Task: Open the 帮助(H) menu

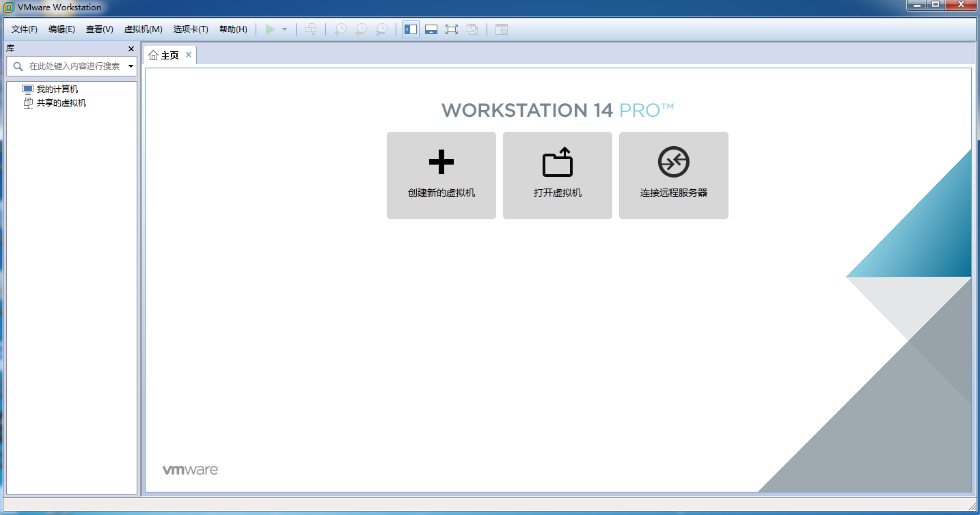Action: [233, 29]
